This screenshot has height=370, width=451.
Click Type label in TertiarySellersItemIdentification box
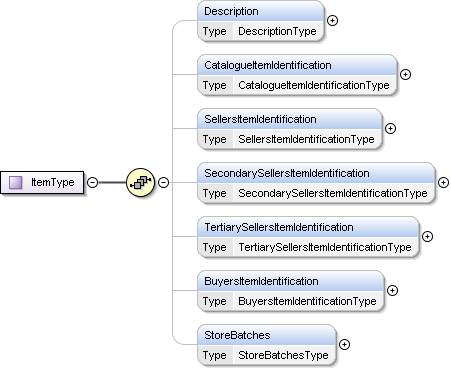(215, 247)
